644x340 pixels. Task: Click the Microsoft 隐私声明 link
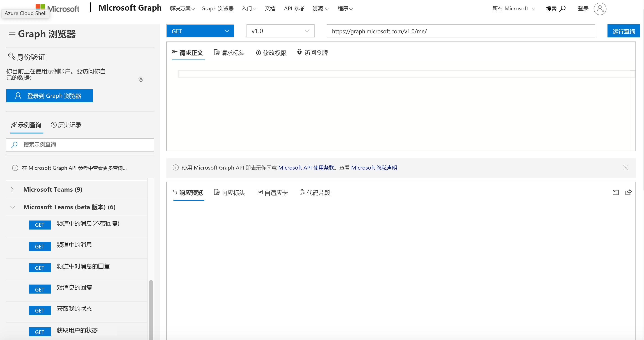click(x=374, y=168)
